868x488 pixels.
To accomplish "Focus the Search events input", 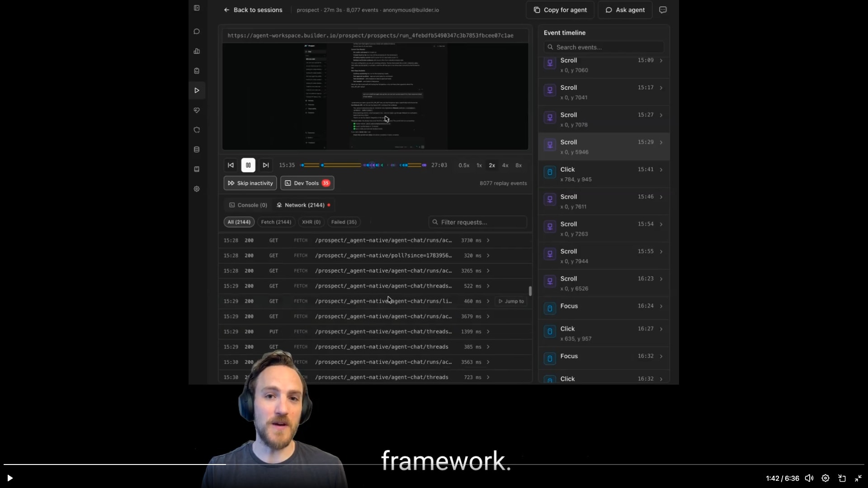I will (604, 47).
